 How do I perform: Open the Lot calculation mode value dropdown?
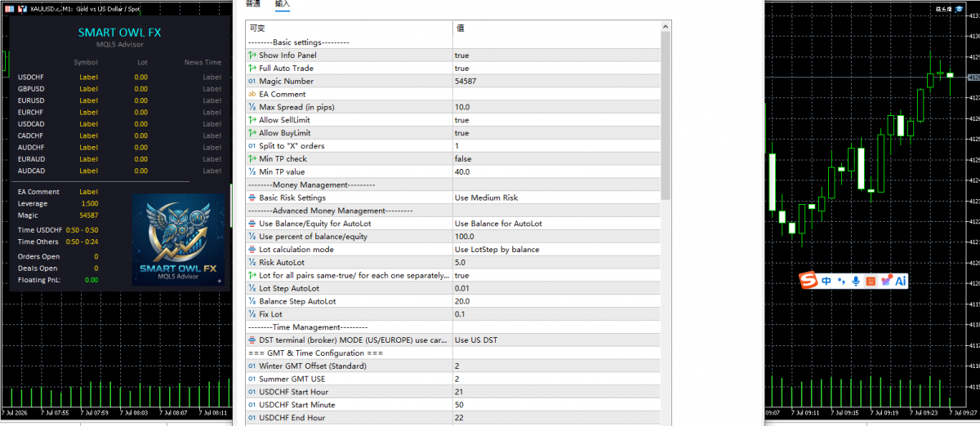[556, 250]
